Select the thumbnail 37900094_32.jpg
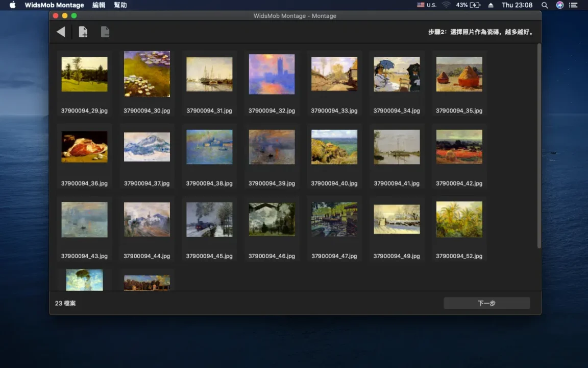The image size is (588, 368). 272,74
